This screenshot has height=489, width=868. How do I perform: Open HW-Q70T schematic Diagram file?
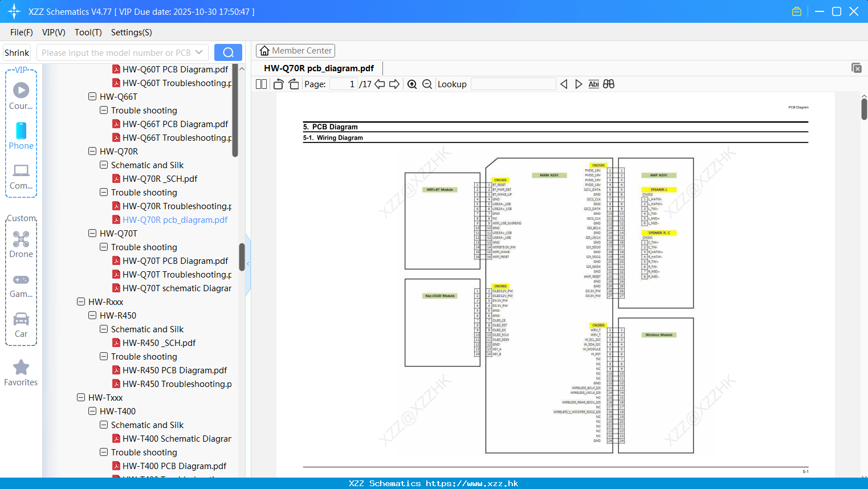[x=172, y=288]
